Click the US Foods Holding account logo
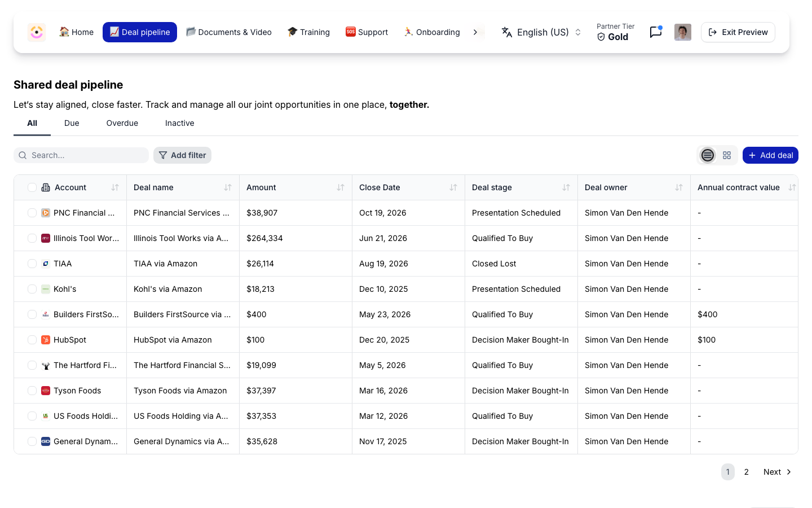Viewport: 812px width, 508px height. (46, 416)
